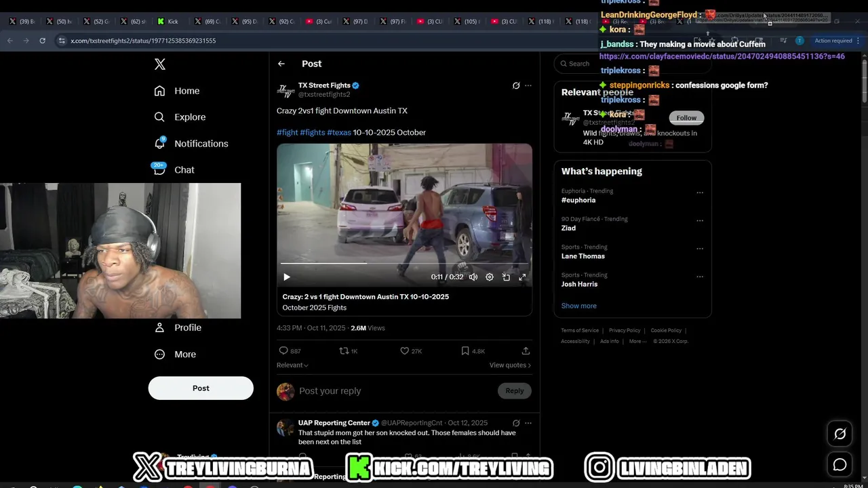
Task: Open more options for Lane Thomas trend
Action: (700, 248)
